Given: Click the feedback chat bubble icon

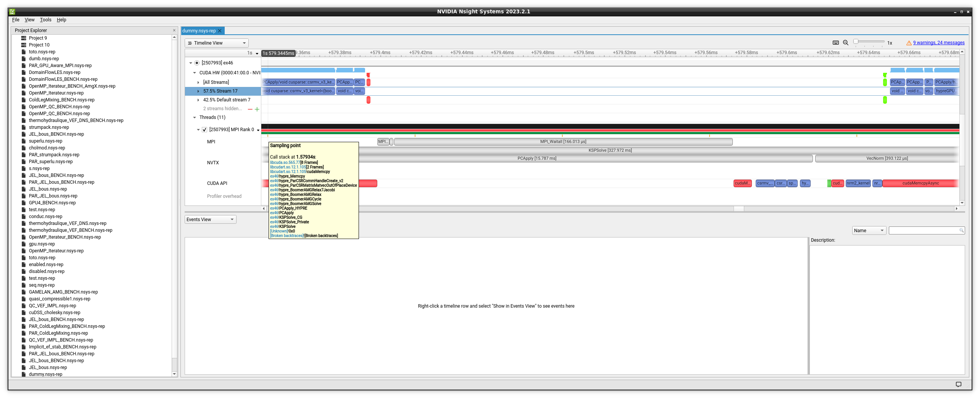Looking at the screenshot, I should (959, 384).
